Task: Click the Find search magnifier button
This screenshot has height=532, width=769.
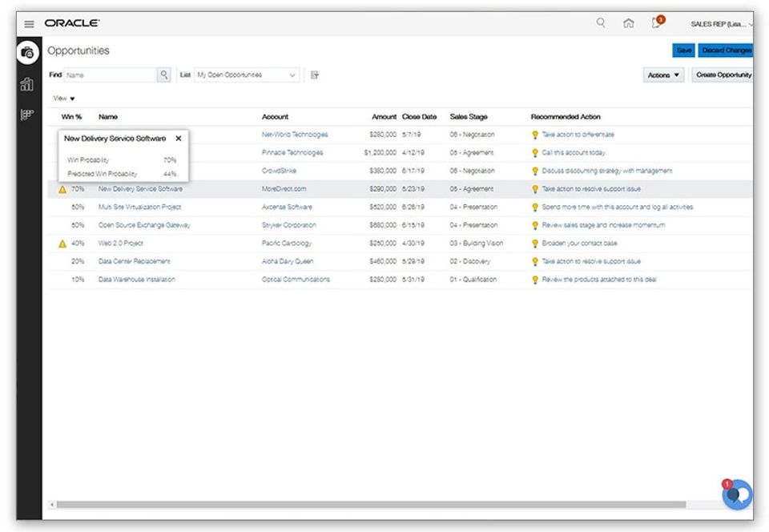Action: [x=163, y=75]
